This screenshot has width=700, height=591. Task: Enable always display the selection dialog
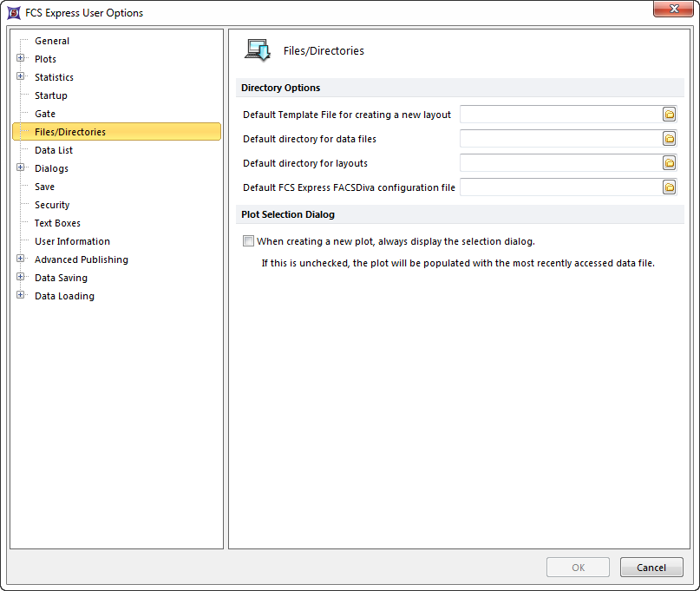[x=248, y=241]
